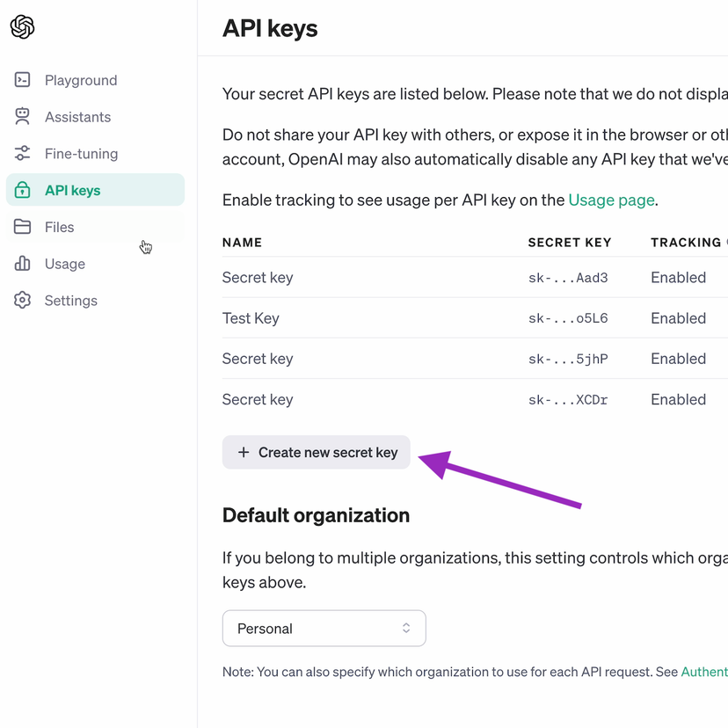The height and width of the screenshot is (728, 728).
Task: Expand the Personal organization selector
Action: [324, 629]
